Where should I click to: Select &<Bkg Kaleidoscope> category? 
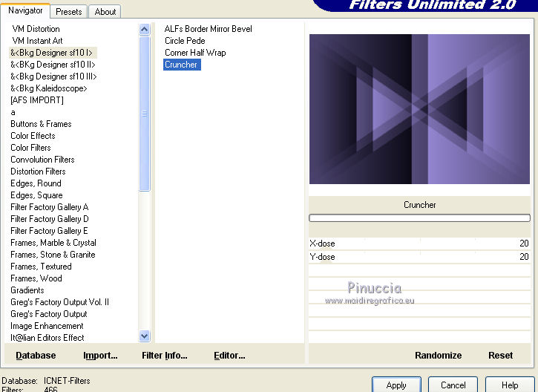click(49, 88)
